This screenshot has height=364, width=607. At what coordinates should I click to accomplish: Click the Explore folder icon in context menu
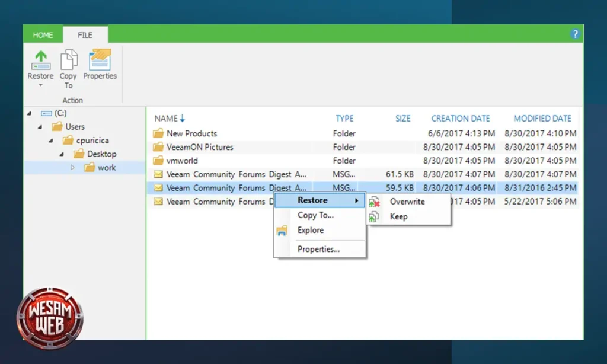[x=281, y=230]
